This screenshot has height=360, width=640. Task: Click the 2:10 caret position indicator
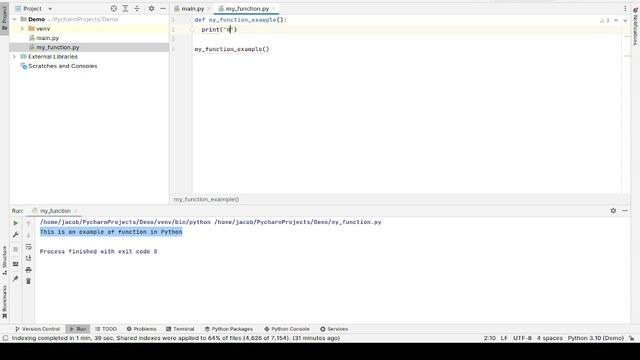pyautogui.click(x=489, y=338)
